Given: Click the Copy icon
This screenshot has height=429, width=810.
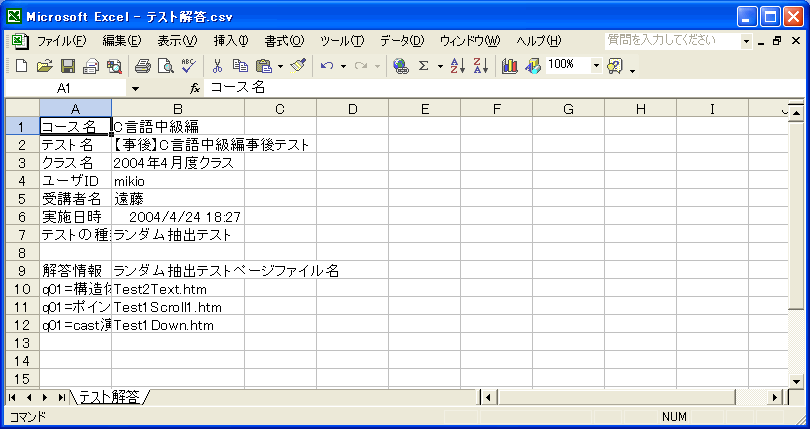Looking at the screenshot, I should click(x=240, y=66).
